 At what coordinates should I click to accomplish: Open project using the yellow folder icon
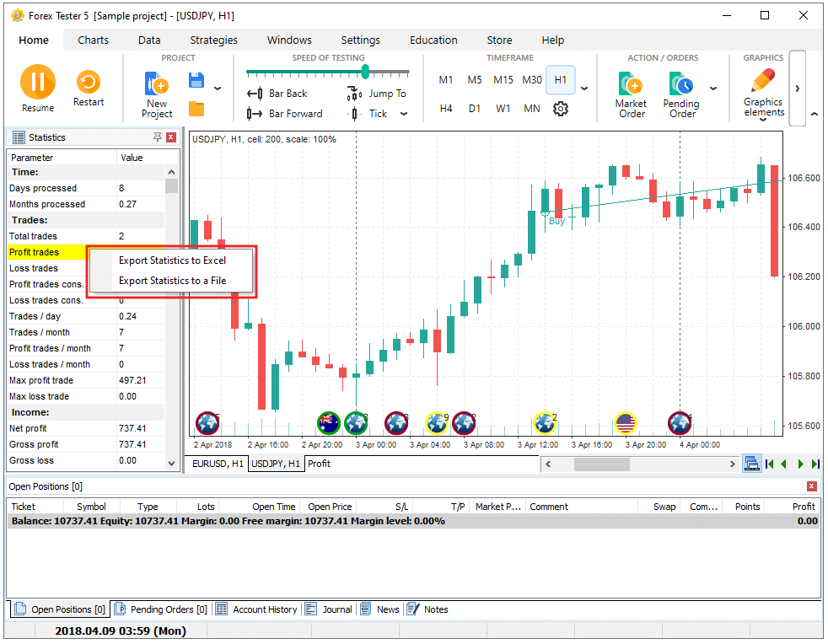196,109
